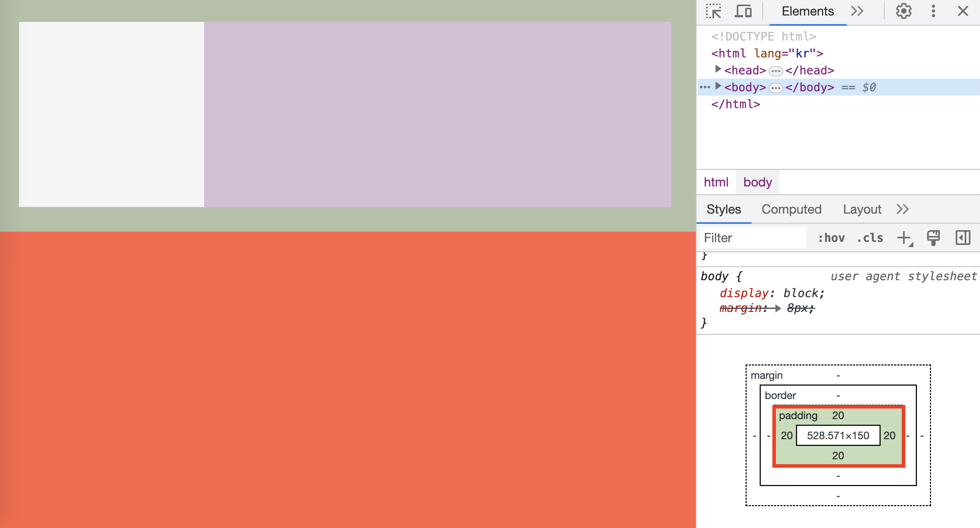Toggle device toolbar emulation mode
This screenshot has width=980, height=528.
click(x=744, y=11)
